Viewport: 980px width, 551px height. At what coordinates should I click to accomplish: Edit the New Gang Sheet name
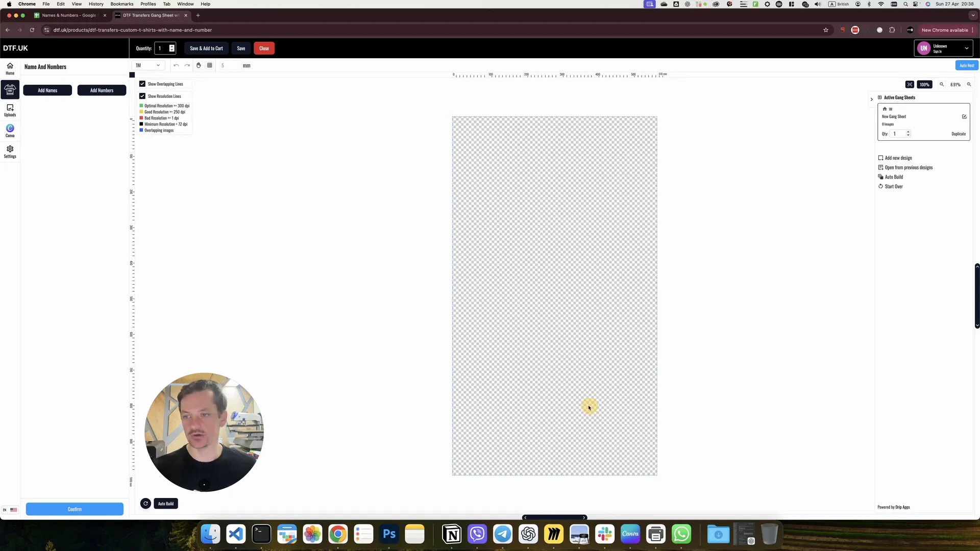(x=964, y=117)
